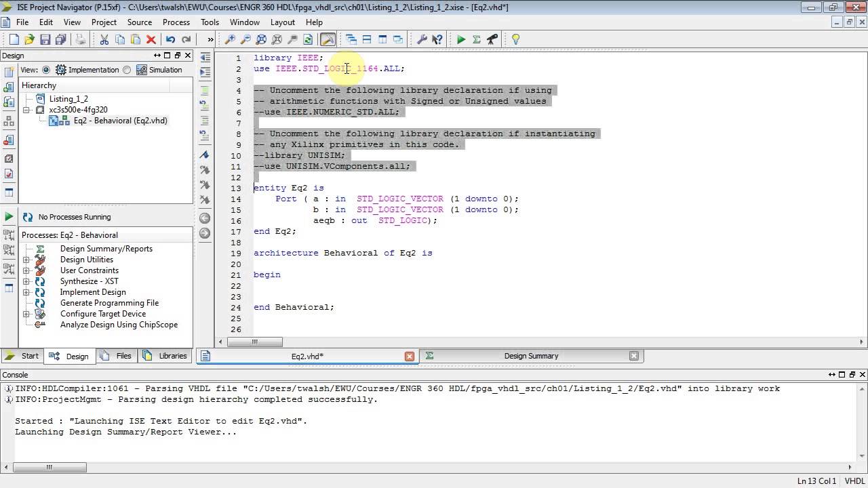868x488 pixels.
Task: Click the toggle bookmark flag icon in editor sidebar
Action: [x=205, y=155]
